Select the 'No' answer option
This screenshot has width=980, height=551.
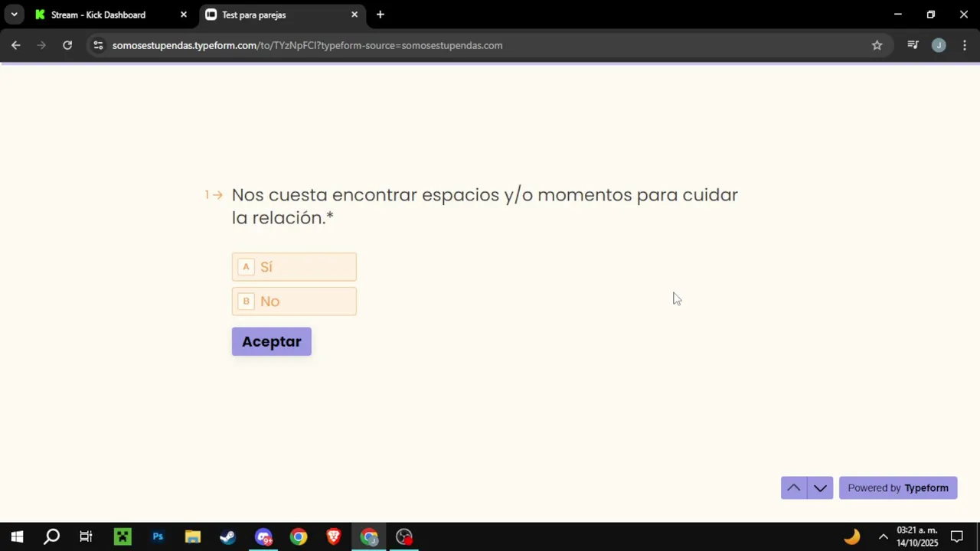pos(294,302)
